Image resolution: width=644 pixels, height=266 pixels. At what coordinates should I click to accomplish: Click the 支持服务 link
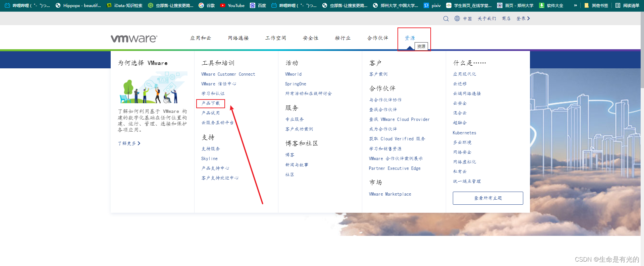click(211, 149)
